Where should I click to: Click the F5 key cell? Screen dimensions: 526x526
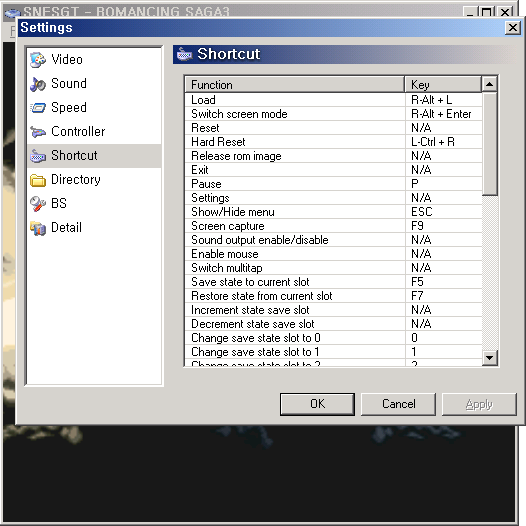point(443,282)
